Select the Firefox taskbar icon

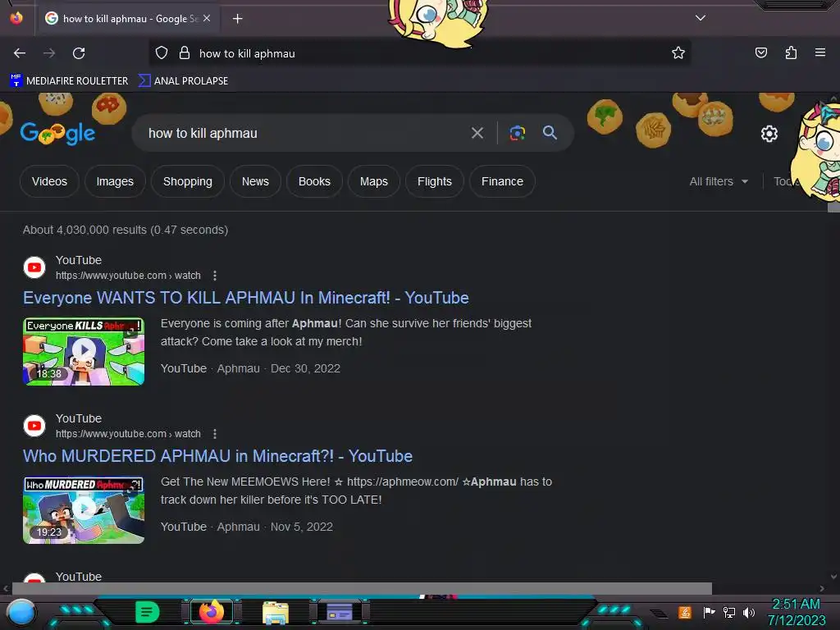212,612
